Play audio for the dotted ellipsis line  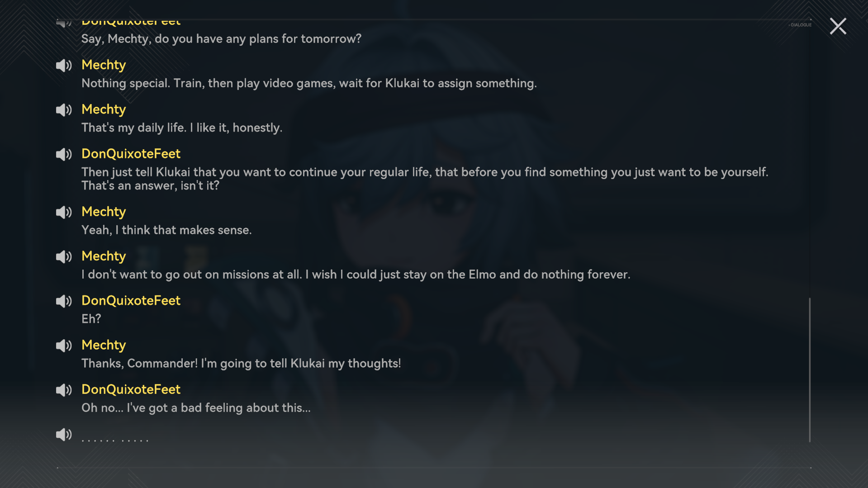pos(64,434)
